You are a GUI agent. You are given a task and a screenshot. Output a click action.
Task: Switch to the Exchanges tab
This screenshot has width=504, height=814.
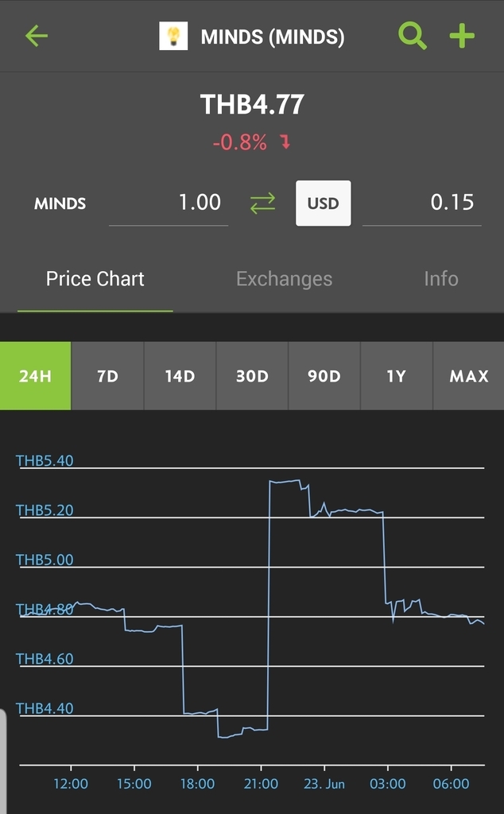284,279
